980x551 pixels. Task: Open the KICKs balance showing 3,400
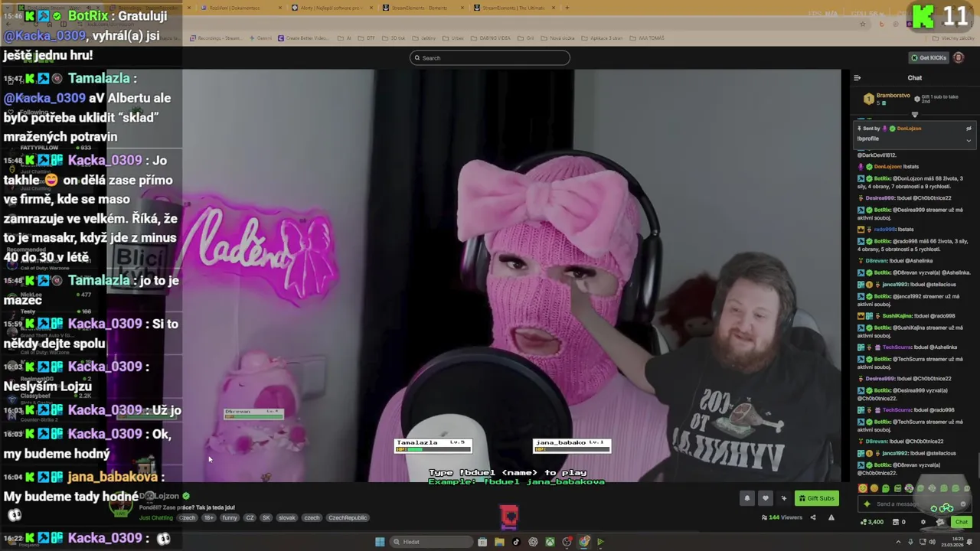point(871,522)
